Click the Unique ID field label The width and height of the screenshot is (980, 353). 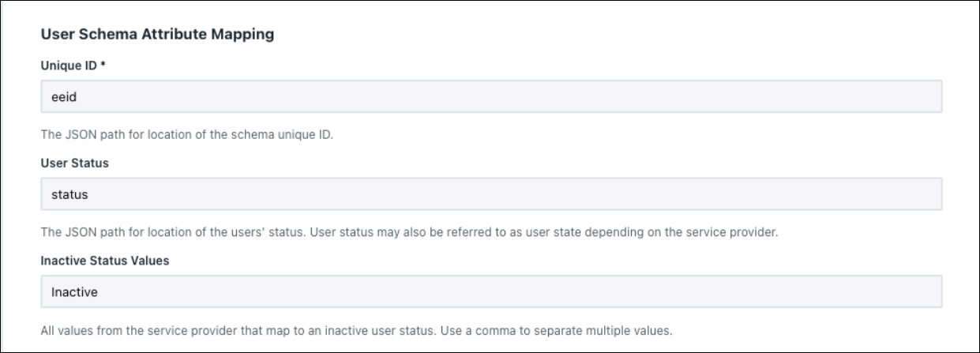click(x=69, y=66)
